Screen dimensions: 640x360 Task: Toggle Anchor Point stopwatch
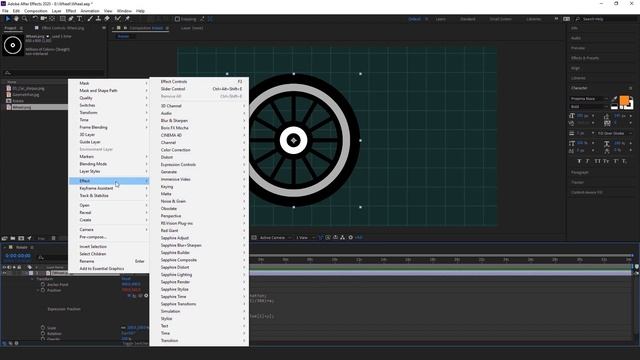pyautogui.click(x=43, y=284)
